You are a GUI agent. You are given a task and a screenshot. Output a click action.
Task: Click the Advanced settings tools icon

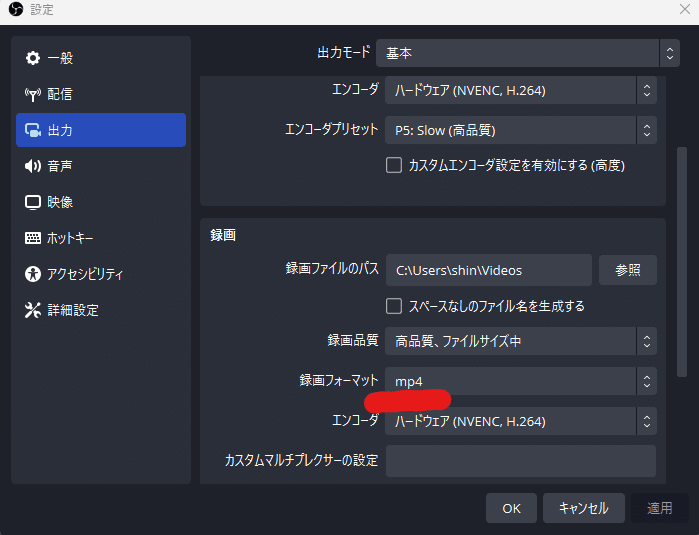33,310
